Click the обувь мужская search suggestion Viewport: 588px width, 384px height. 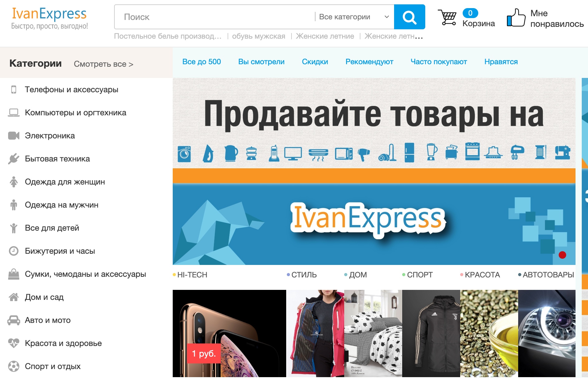click(258, 36)
